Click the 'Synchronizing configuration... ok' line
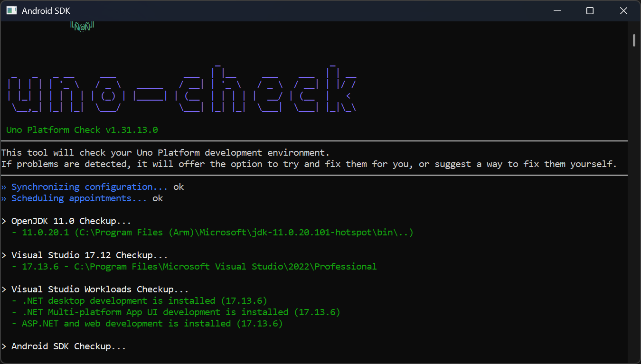Viewport: 641px width, 364px height. (x=93, y=187)
